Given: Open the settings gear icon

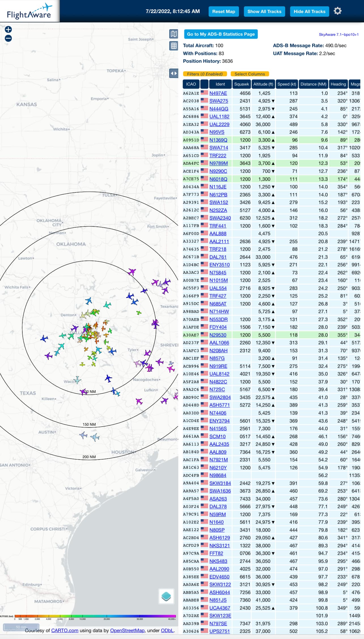Looking at the screenshot, I should tap(337, 11).
